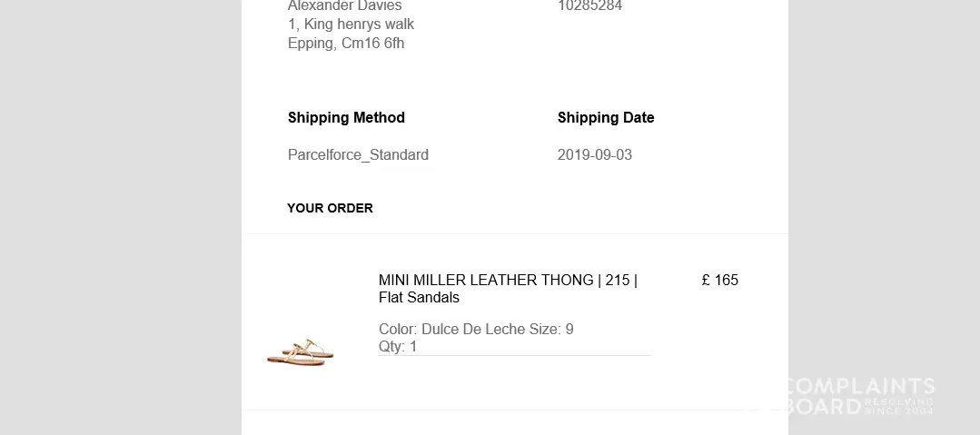Open the Mini Miller Leather Thong title
The width and height of the screenshot is (980, 435).
point(486,280)
